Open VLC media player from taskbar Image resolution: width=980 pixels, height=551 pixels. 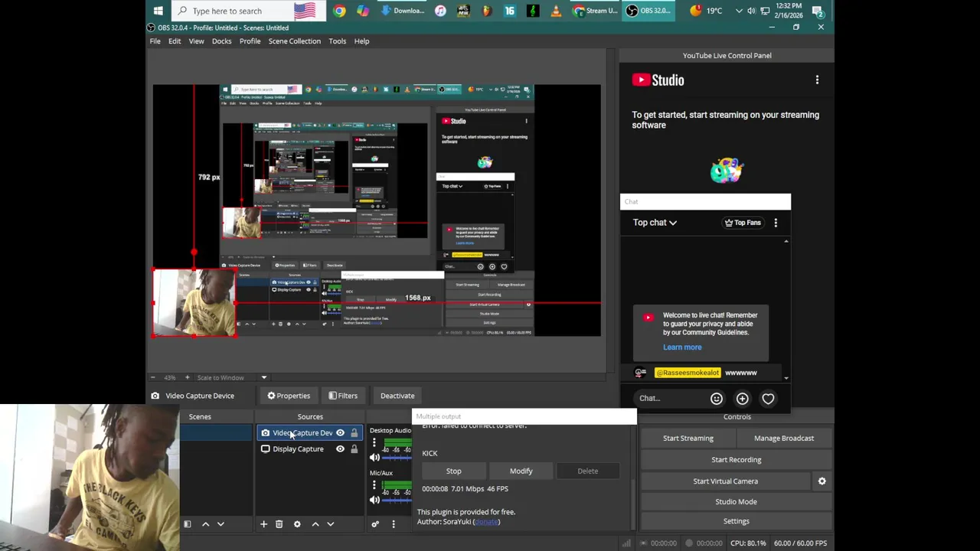pos(556,11)
